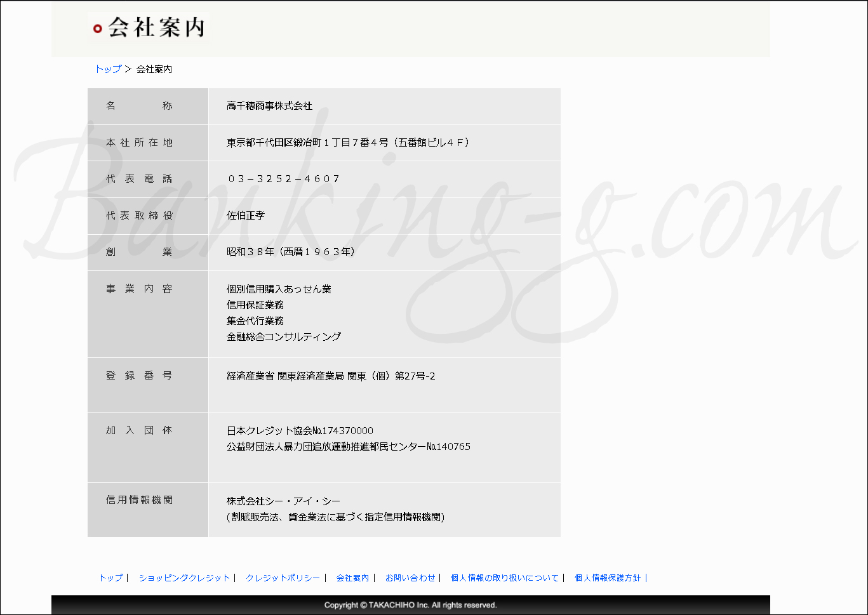Go to クレジットポリシー footer link
The height and width of the screenshot is (615, 868).
click(283, 578)
